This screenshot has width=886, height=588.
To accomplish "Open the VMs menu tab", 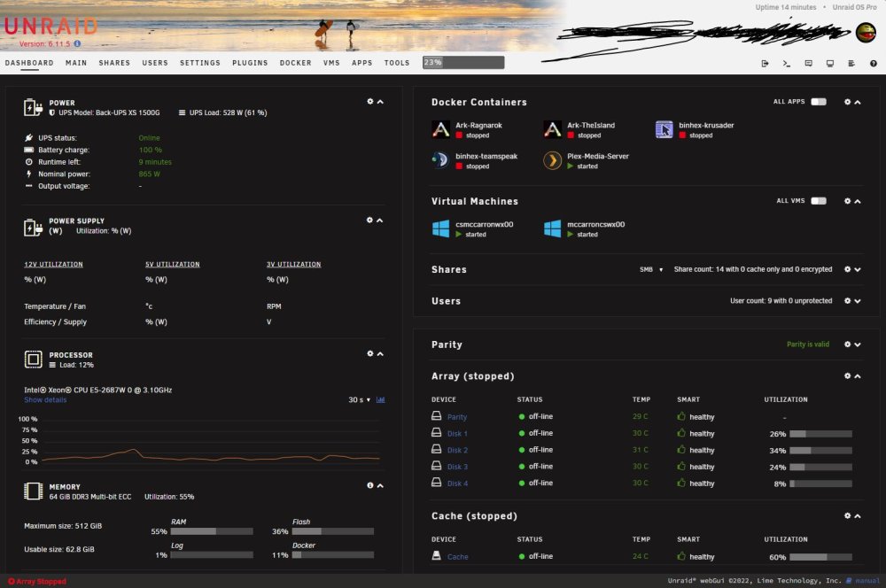I will 331,63.
